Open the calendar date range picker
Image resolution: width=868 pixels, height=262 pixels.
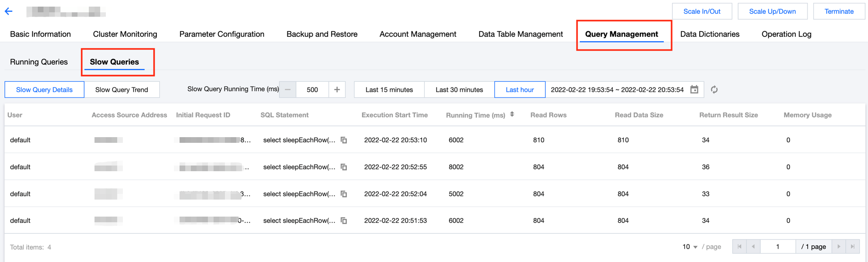coord(694,89)
